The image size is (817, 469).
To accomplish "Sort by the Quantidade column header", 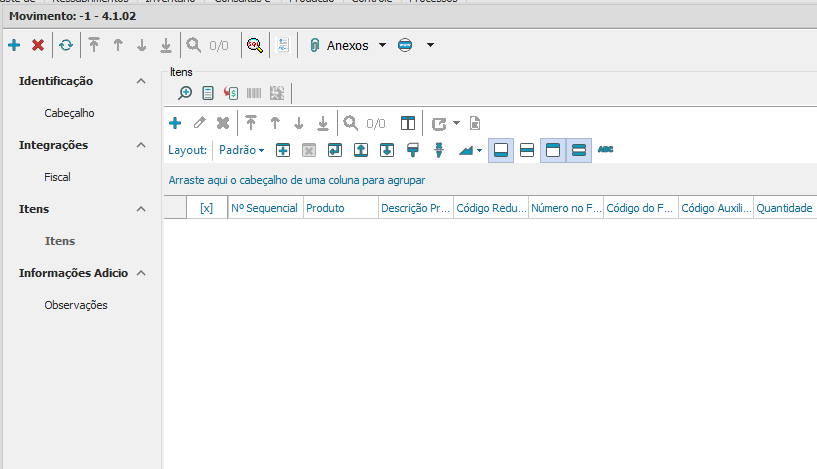I will [784, 208].
